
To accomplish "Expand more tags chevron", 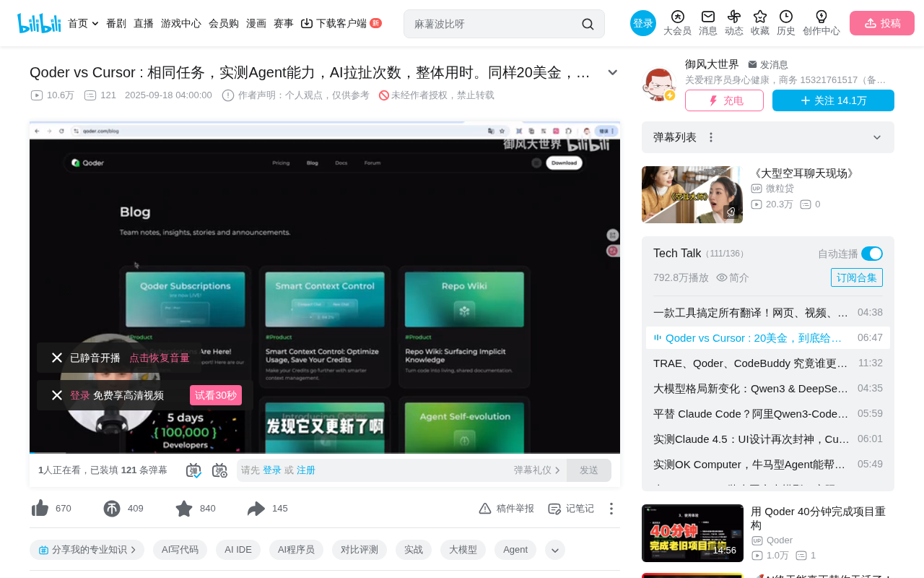I will click(x=555, y=550).
